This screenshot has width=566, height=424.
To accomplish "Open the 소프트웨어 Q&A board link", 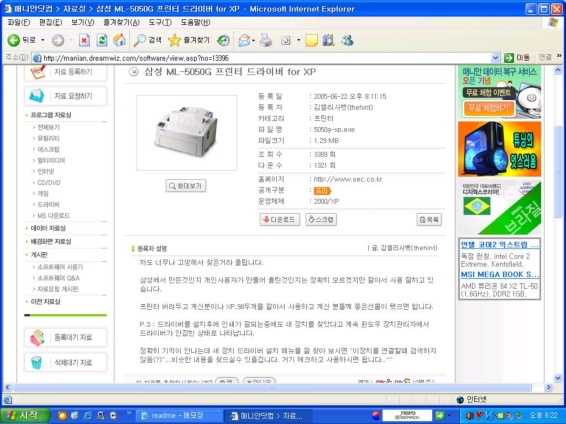I will coord(58,278).
